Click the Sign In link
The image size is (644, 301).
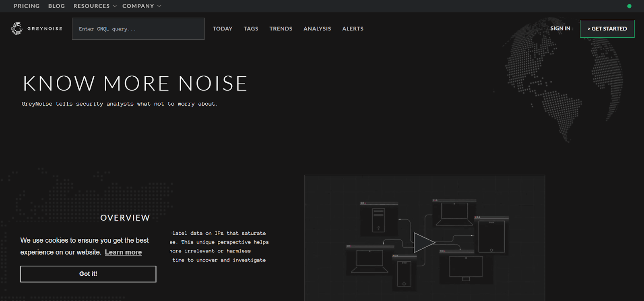560,29
